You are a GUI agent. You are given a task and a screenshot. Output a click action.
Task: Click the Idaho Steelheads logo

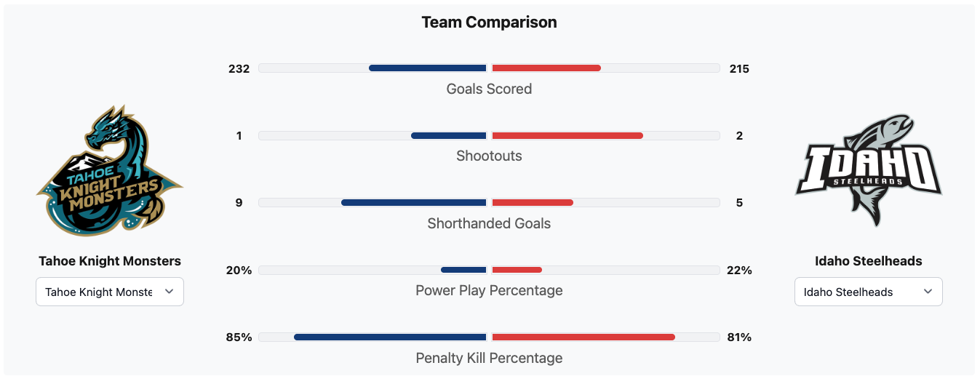(868, 172)
